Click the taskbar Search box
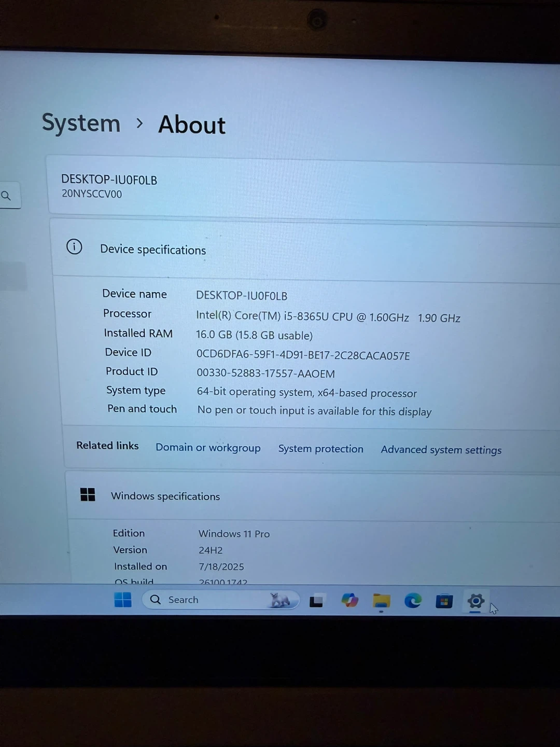This screenshot has width=560, height=747. (x=221, y=600)
